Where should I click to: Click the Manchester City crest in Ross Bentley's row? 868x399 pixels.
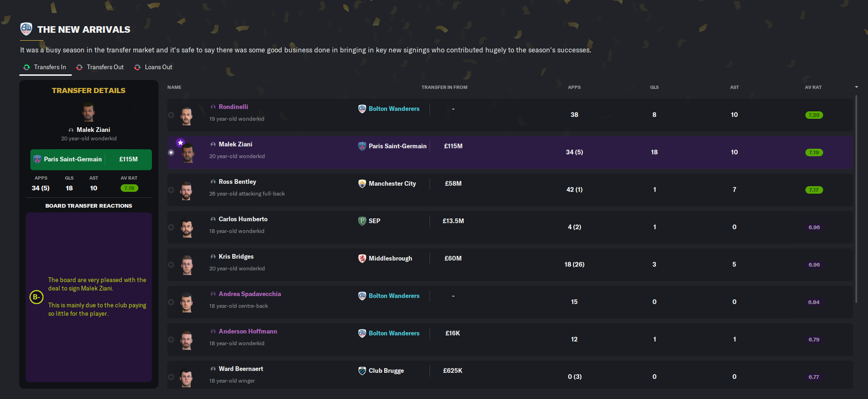[362, 183]
